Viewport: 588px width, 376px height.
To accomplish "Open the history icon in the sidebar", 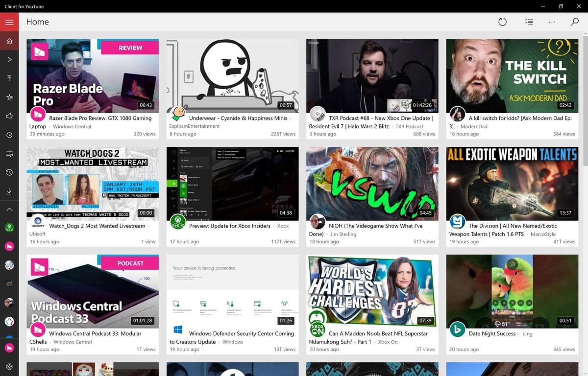I will click(9, 172).
